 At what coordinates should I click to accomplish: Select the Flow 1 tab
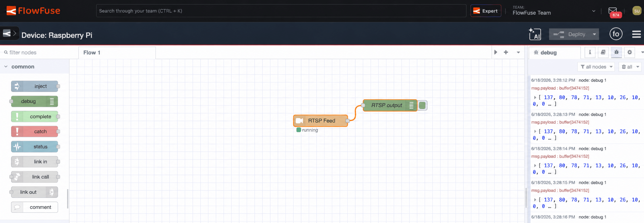pyautogui.click(x=117, y=53)
